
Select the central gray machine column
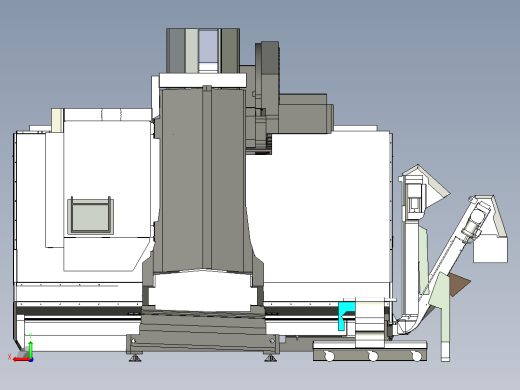[203, 180]
